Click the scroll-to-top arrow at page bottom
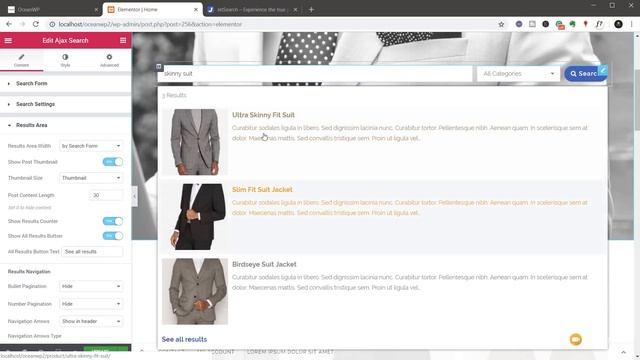 (623, 352)
